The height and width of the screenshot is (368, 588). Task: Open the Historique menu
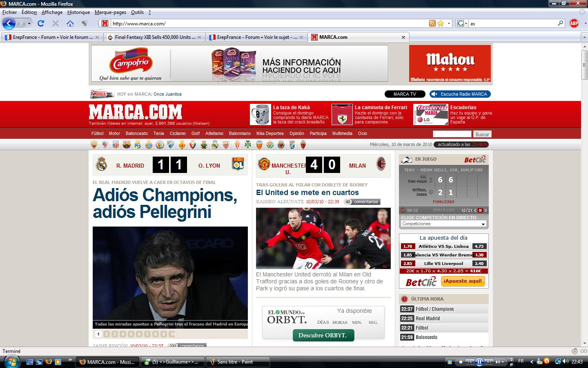pos(78,12)
